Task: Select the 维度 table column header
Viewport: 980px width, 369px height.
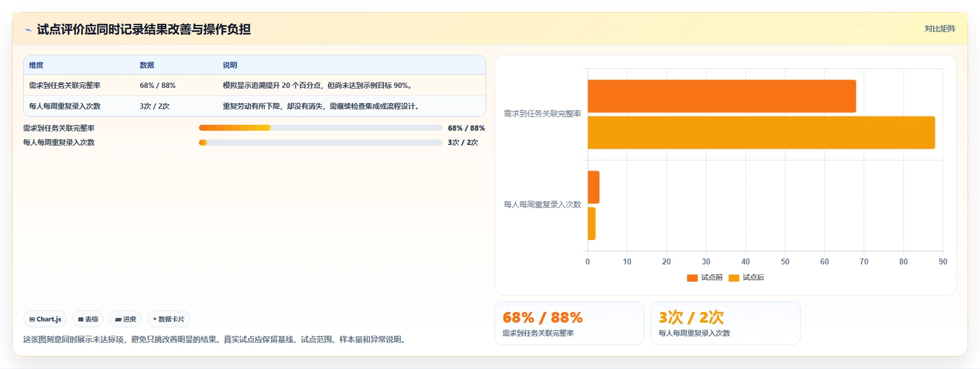Action: pyautogui.click(x=36, y=65)
